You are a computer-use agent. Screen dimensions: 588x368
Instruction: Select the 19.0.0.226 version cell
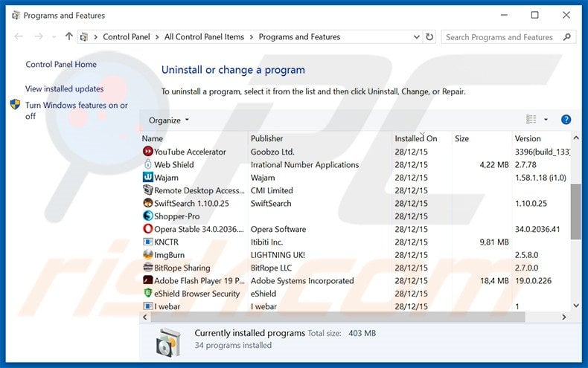[x=533, y=281]
